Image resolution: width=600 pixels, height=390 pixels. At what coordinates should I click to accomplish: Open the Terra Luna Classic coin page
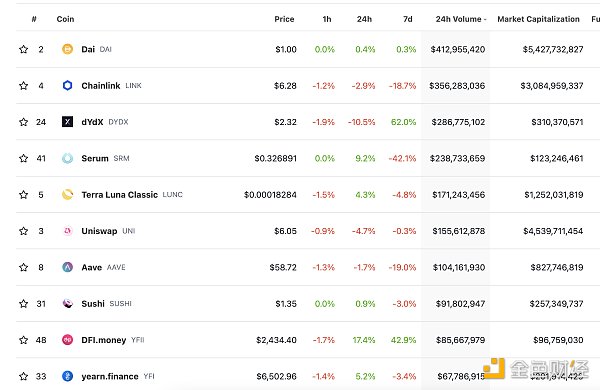coord(119,194)
